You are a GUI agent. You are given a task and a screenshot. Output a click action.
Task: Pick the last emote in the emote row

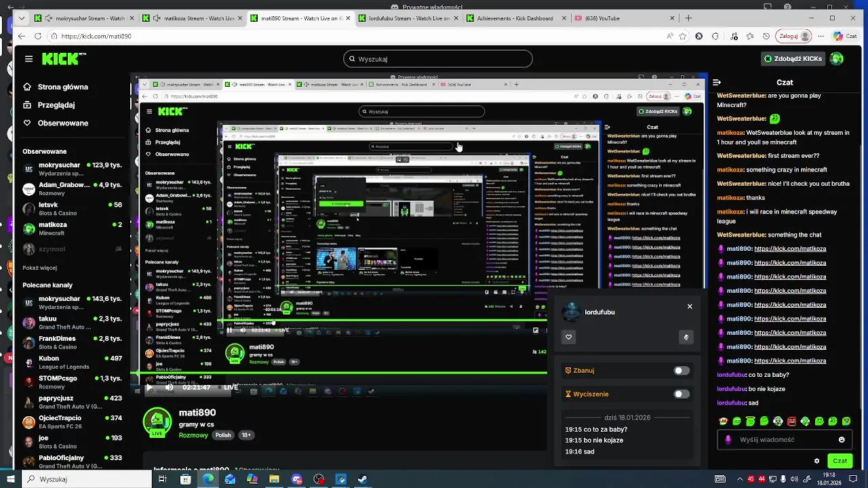tap(846, 422)
